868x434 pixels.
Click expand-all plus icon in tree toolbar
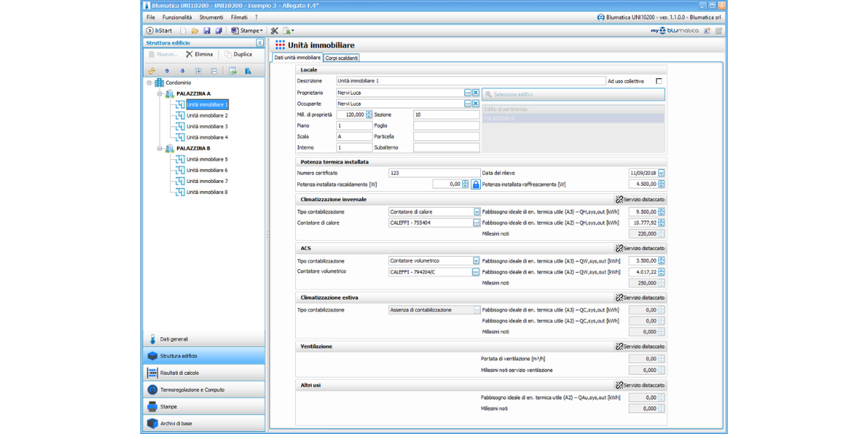pos(199,72)
